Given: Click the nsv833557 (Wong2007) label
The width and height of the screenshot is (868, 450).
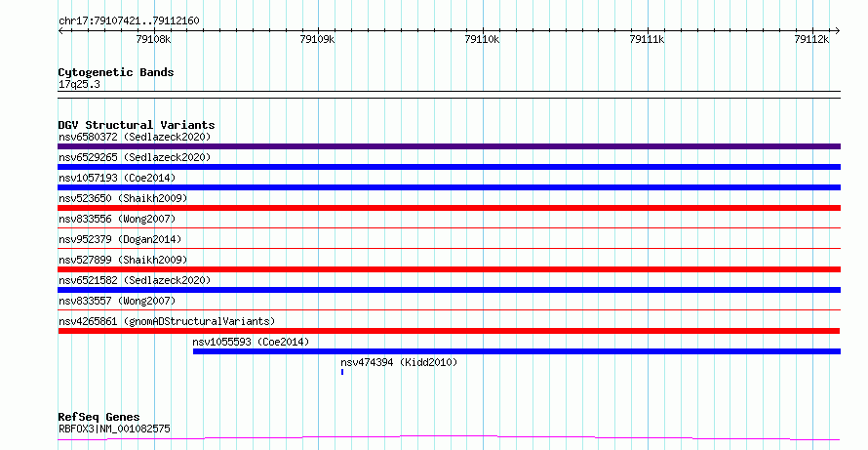Looking at the screenshot, I should pyautogui.click(x=117, y=301).
